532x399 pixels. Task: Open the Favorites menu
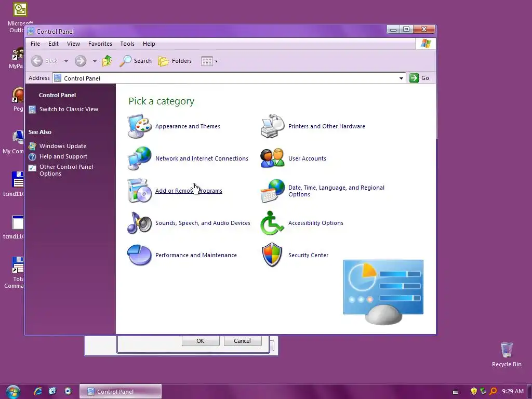[100, 44]
